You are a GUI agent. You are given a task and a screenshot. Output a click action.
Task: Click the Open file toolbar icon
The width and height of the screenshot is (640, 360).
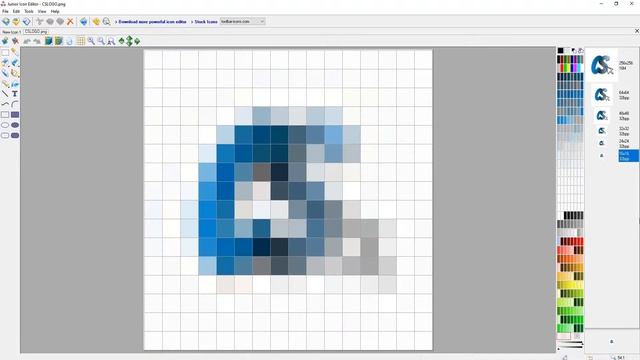pyautogui.click(x=16, y=21)
